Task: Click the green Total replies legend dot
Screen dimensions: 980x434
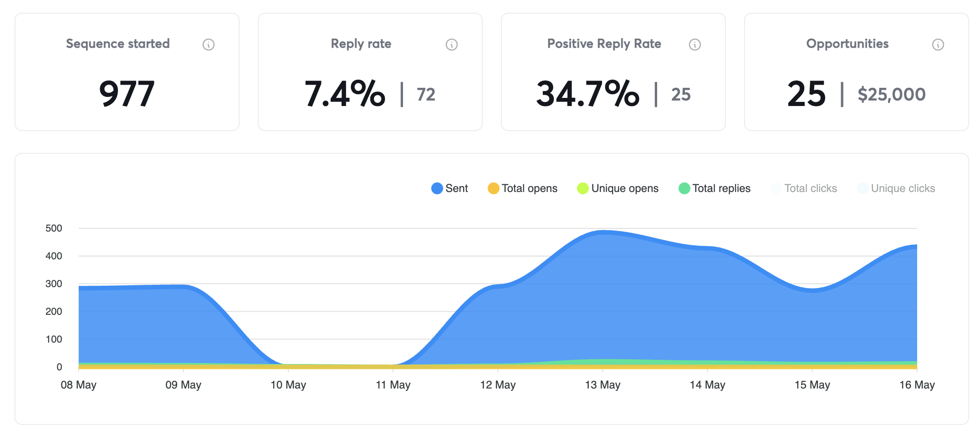Action: pos(685,188)
